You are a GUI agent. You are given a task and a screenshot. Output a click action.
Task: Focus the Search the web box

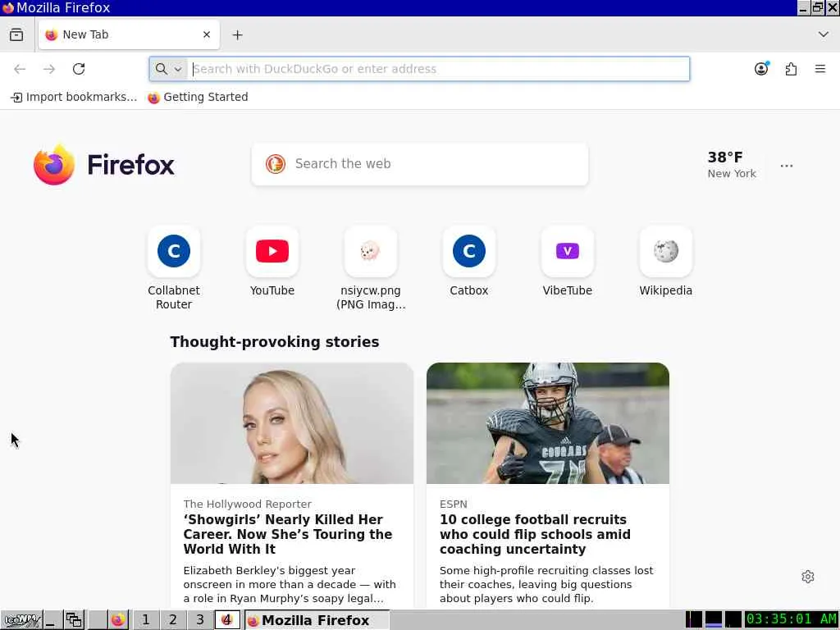(x=420, y=164)
